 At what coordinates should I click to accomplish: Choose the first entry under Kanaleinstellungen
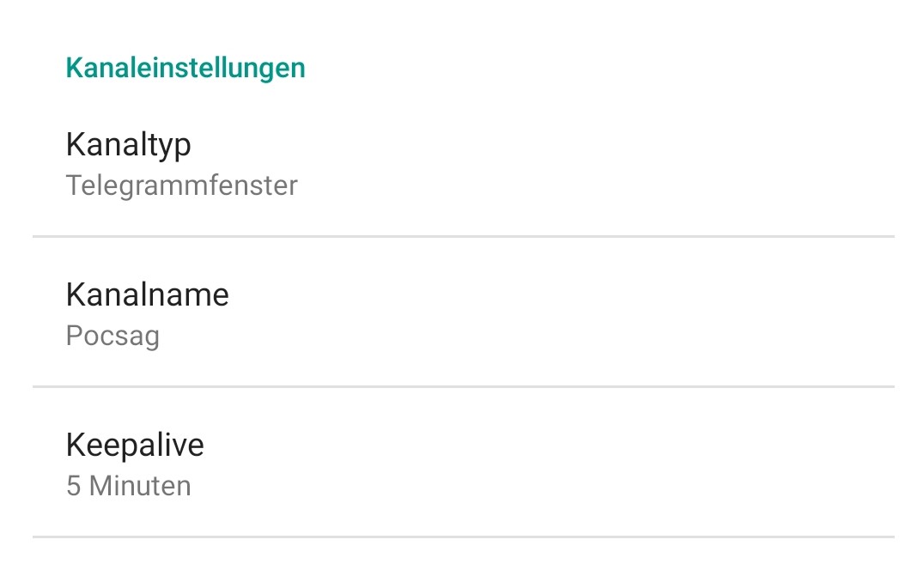464,163
